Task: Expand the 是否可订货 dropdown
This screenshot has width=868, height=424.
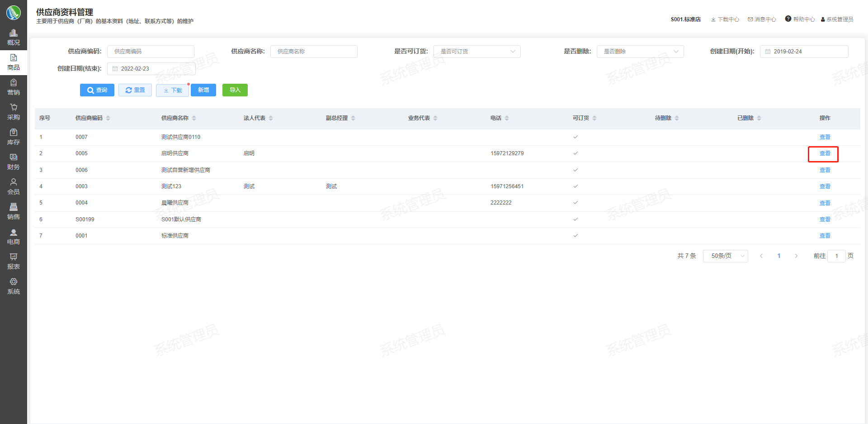Action: (x=477, y=52)
